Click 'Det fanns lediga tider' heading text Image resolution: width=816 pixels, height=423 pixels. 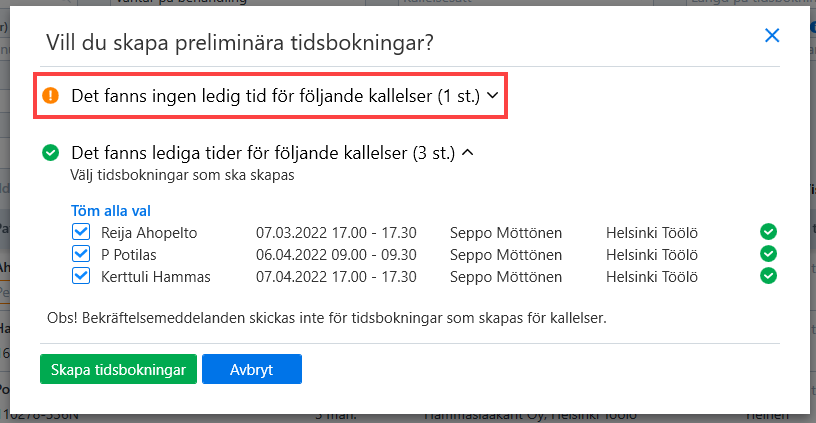(x=263, y=153)
